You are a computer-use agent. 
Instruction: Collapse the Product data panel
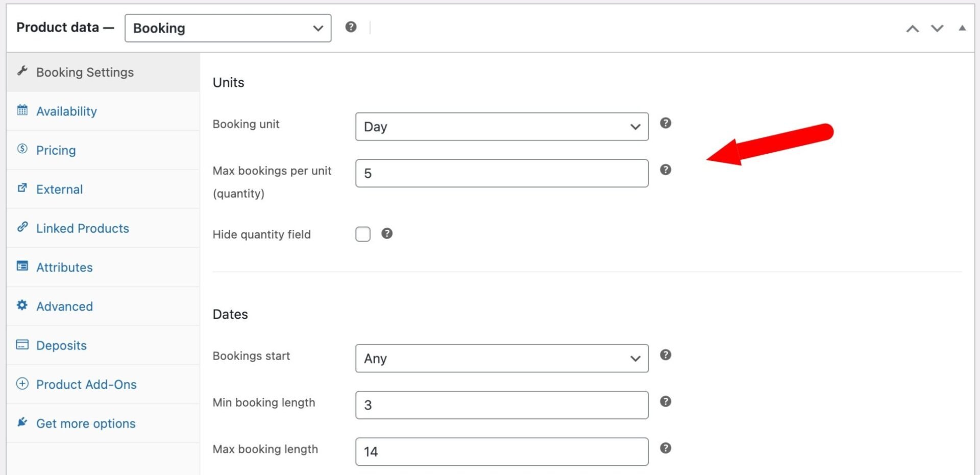point(962,28)
